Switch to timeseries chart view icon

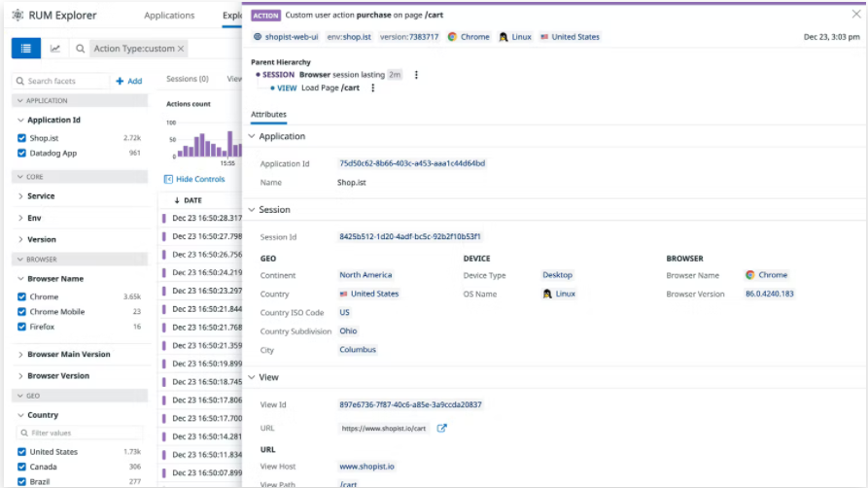tap(55, 49)
